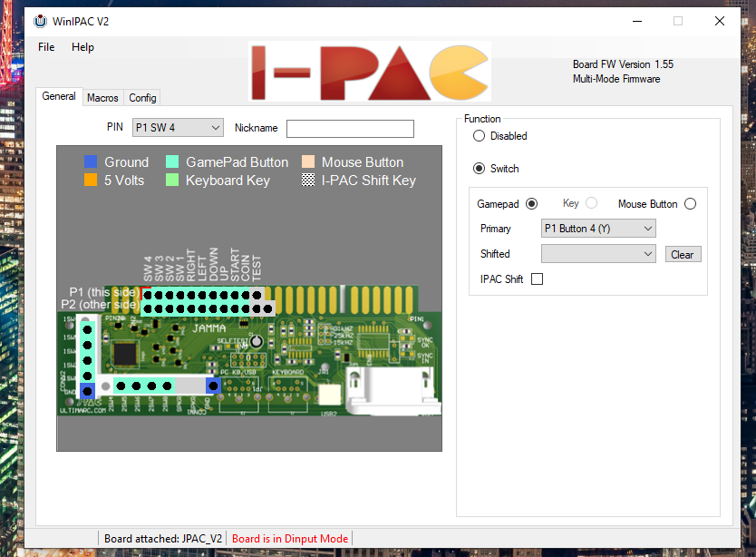The height and width of the screenshot is (557, 756).
Task: Click the red "Board is in Dinput Mode" status
Action: point(290,539)
